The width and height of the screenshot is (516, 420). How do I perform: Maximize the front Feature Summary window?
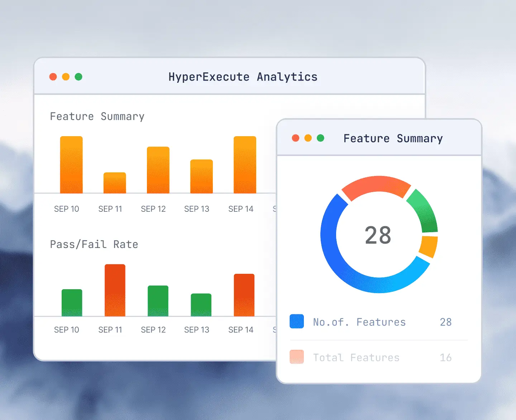click(x=321, y=138)
